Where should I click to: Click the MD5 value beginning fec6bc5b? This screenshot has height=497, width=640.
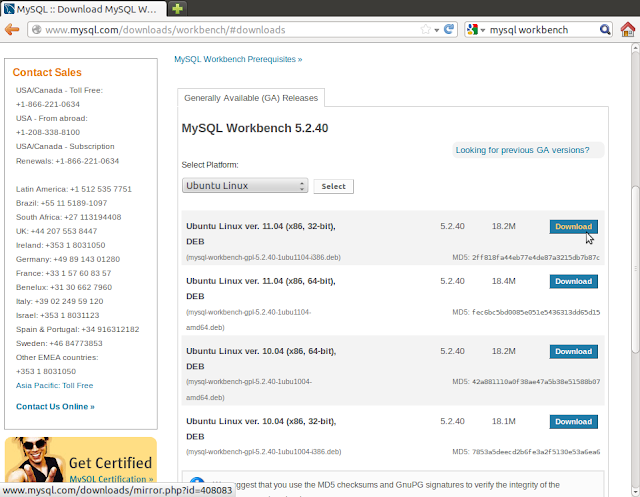(536, 312)
